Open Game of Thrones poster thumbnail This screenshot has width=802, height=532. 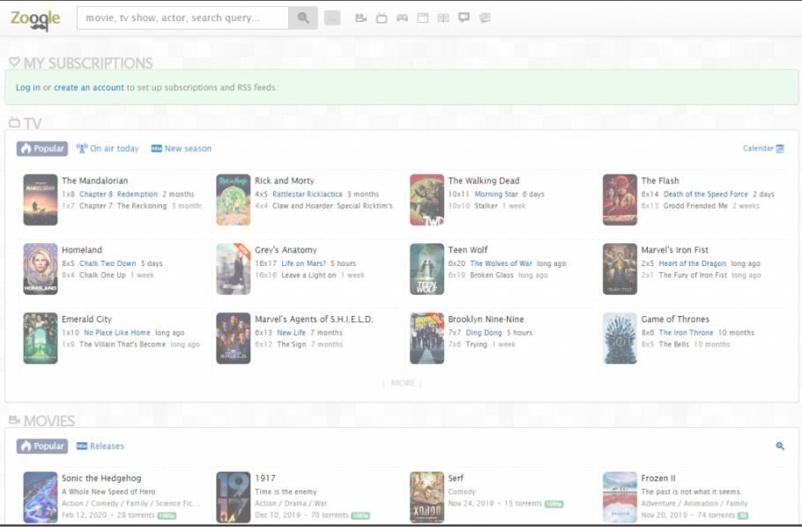620,338
